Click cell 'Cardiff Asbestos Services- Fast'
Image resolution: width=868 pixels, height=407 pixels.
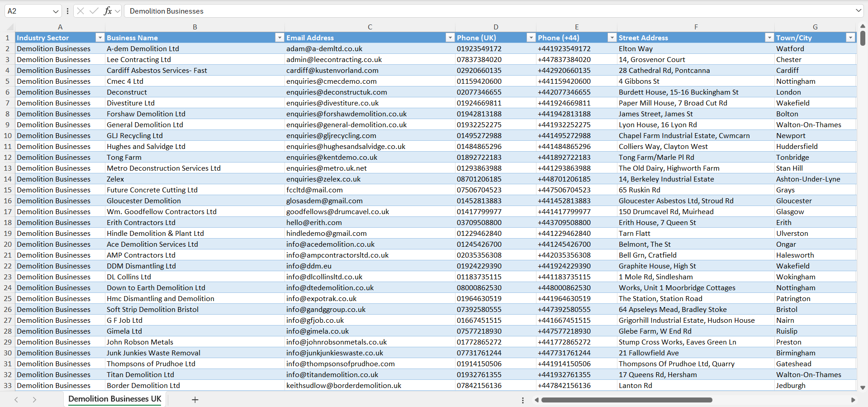point(195,70)
